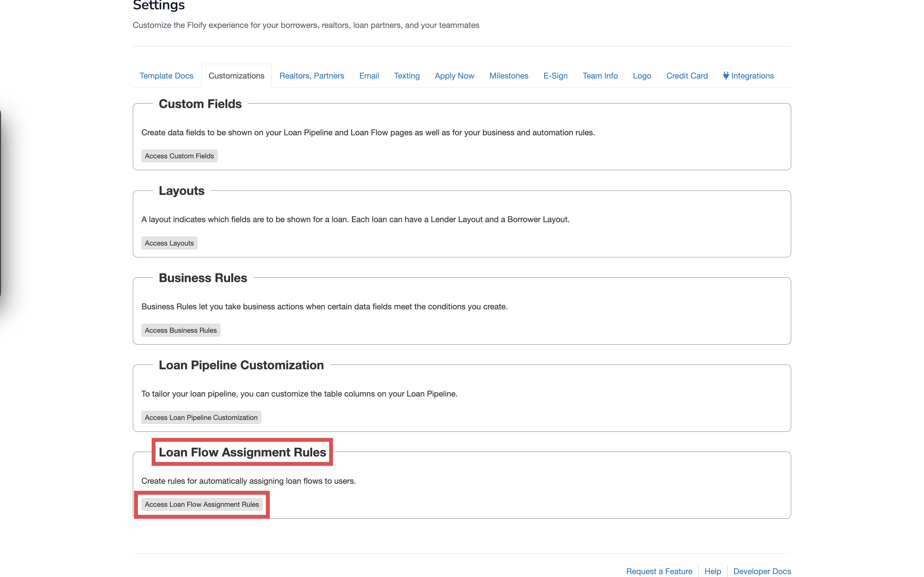
Task: Click the Access Custom Fields button
Action: click(179, 156)
